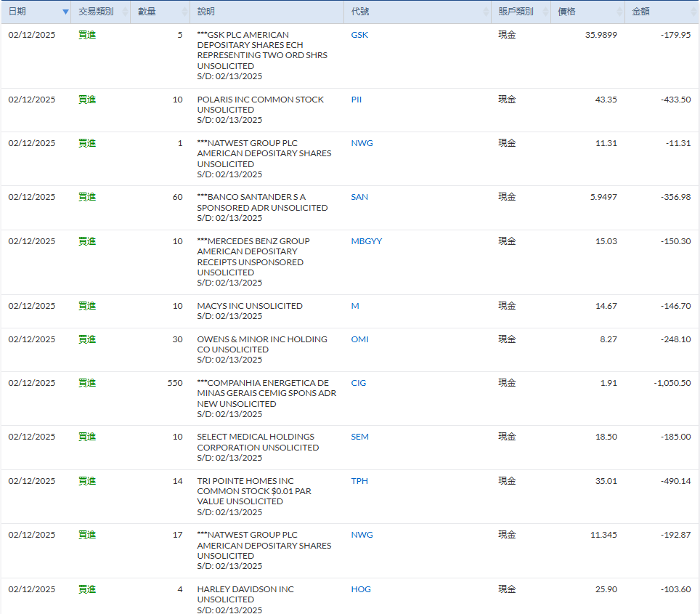
Task: Open the HOG ticker link
Action: (361, 589)
